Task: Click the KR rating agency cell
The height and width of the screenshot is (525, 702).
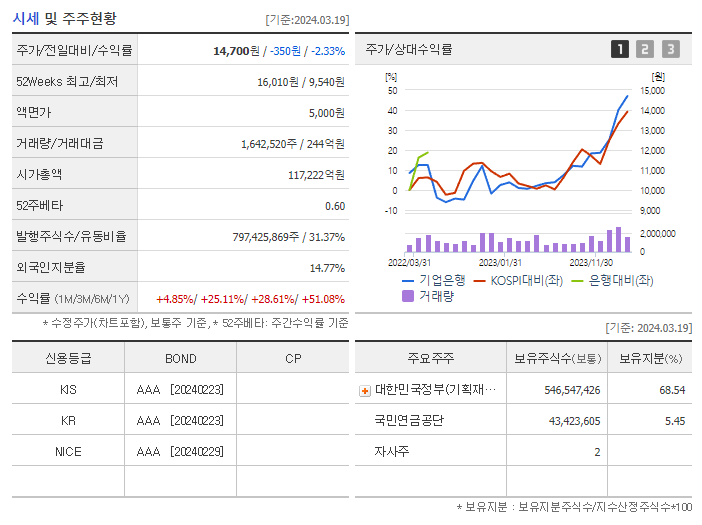Action: [68, 421]
